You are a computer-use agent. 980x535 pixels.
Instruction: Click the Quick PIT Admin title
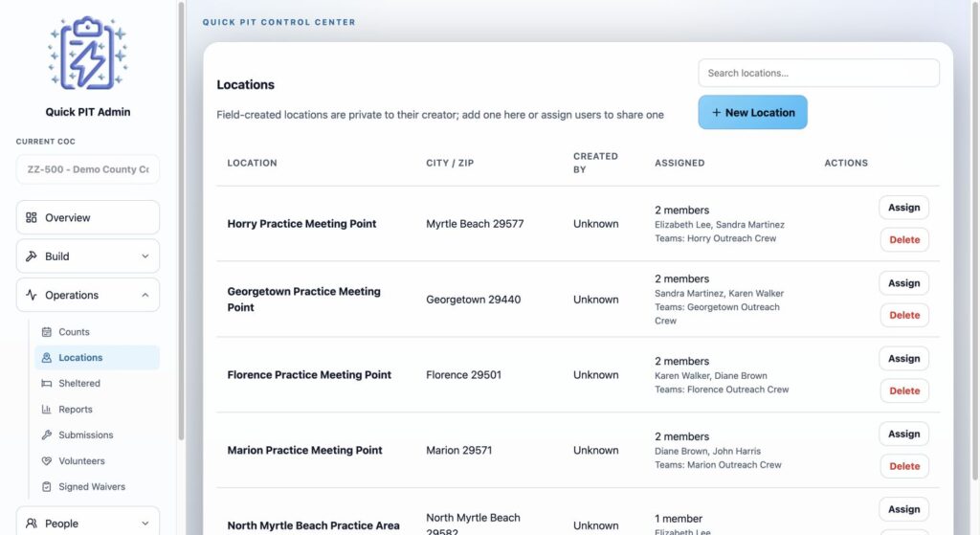87,112
